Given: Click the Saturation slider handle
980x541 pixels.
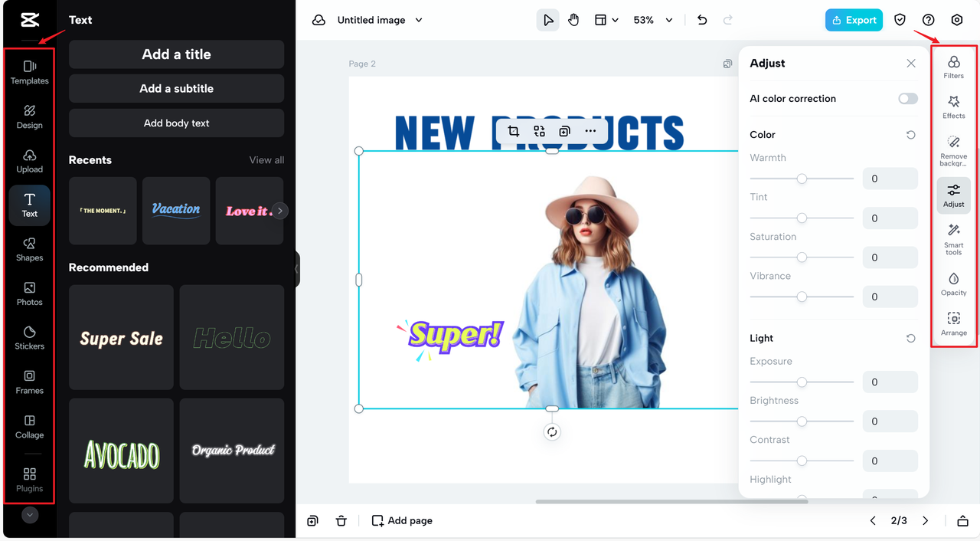Looking at the screenshot, I should (x=802, y=257).
